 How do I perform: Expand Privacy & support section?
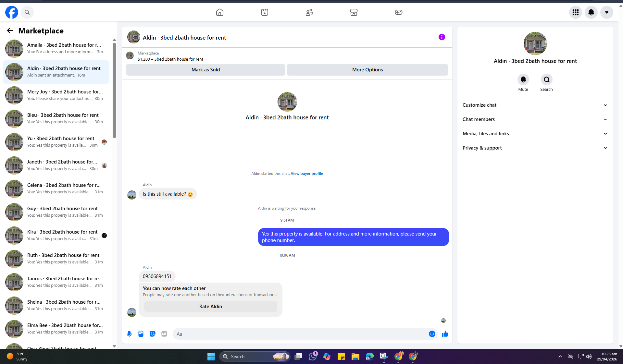[x=535, y=148]
